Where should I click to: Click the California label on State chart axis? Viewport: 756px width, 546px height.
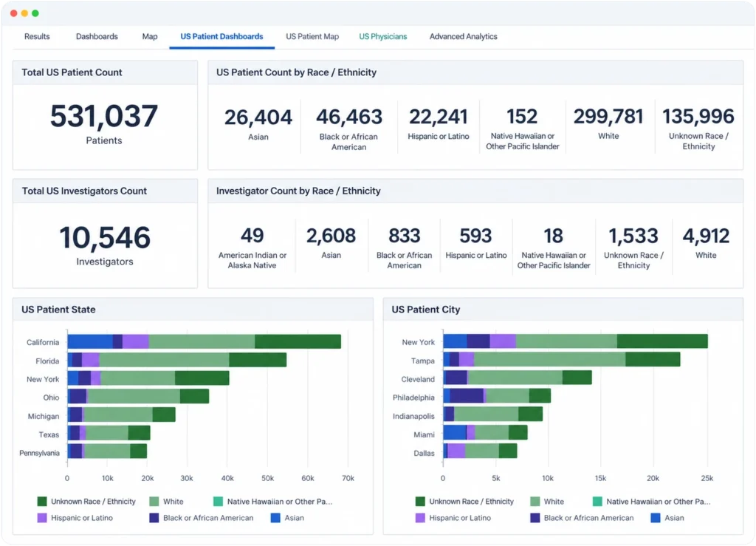click(43, 343)
